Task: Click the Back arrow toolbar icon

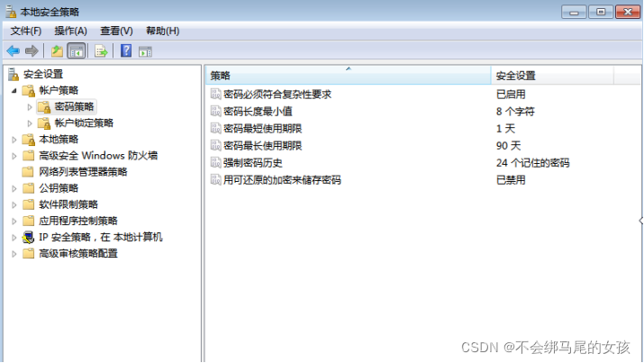Action: [x=14, y=51]
